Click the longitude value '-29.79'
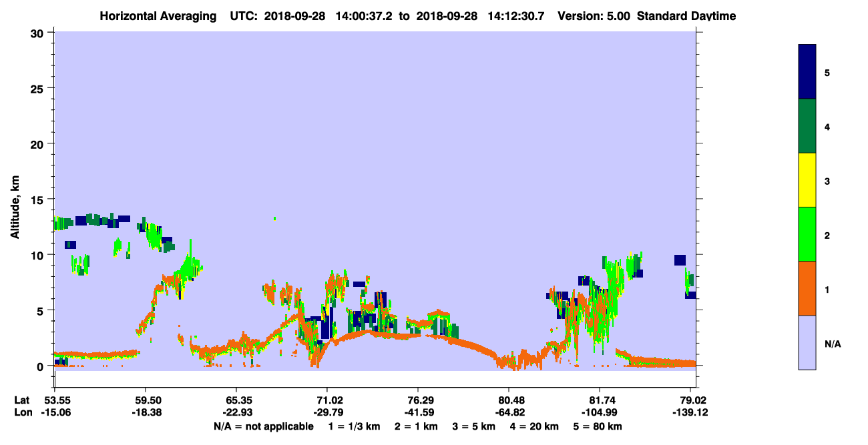Viewport: 868px width, 445px height. (327, 412)
